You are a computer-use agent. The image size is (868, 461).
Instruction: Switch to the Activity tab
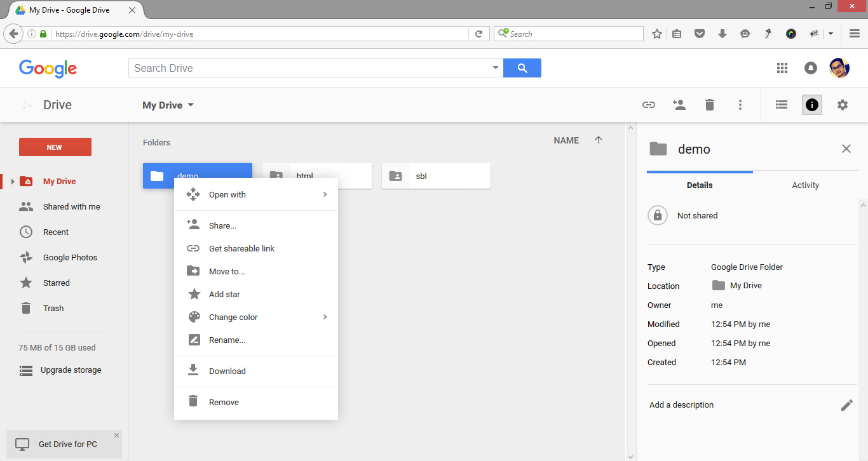tap(805, 185)
